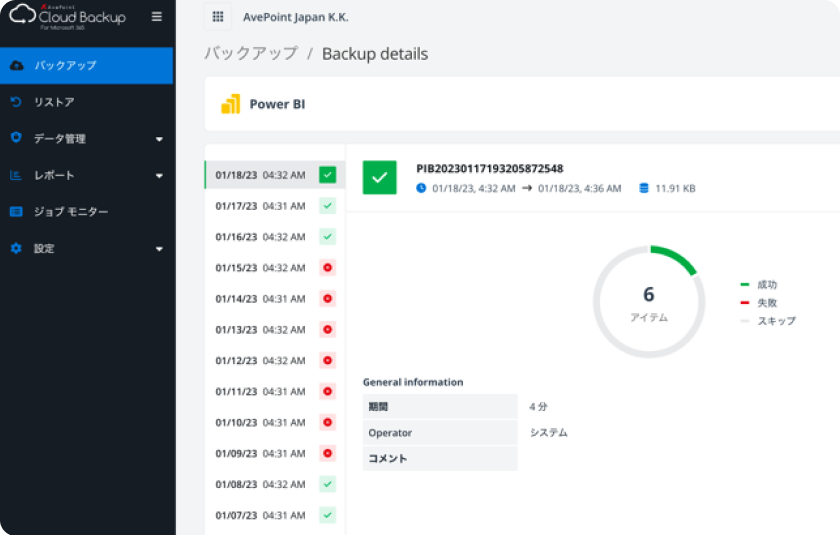Click the 6 アイテム donut chart center
This screenshot has height=536, width=840.
(x=649, y=302)
